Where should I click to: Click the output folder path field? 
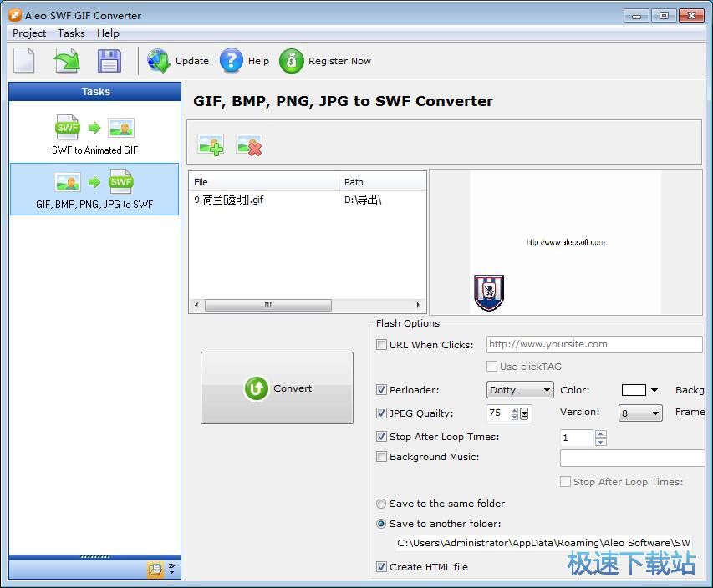(544, 543)
